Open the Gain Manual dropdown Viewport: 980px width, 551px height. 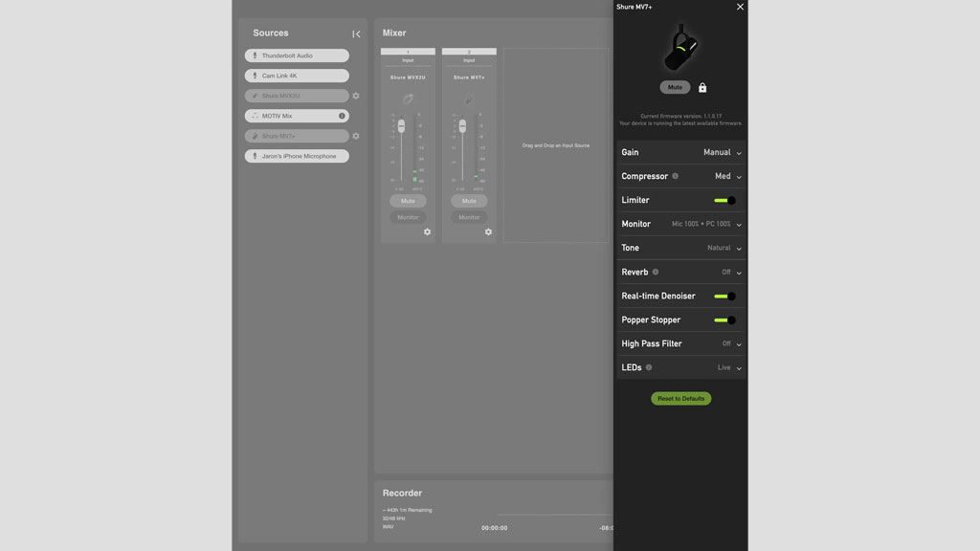[723, 152]
